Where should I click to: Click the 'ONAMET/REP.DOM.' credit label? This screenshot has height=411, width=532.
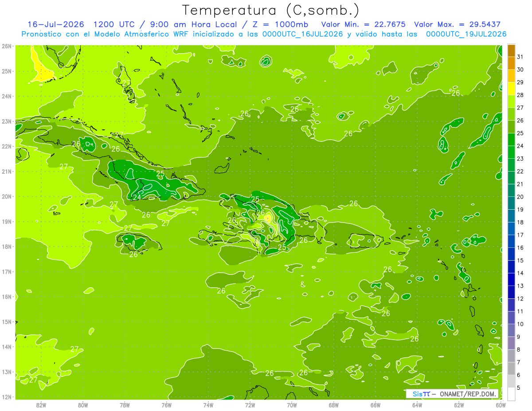pyautogui.click(x=467, y=394)
